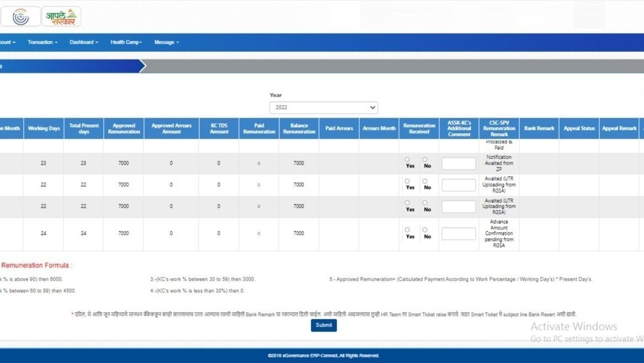Click the CSC logo icon

(20, 16)
